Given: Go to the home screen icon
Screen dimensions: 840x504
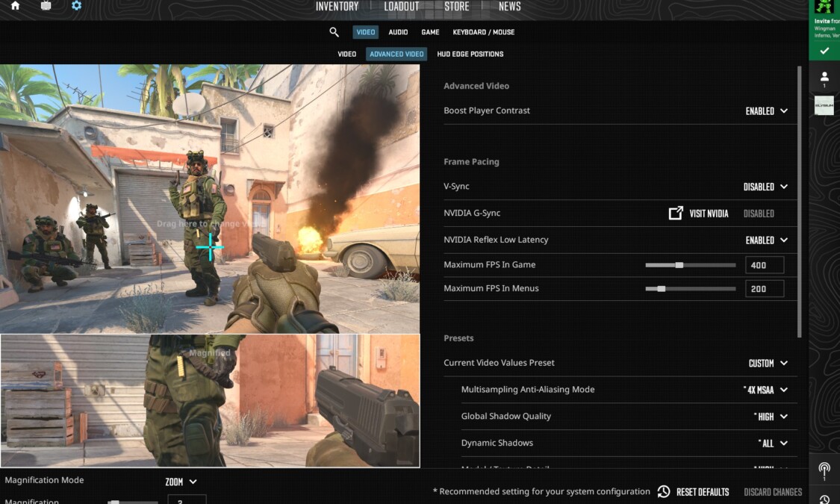Looking at the screenshot, I should pyautogui.click(x=15, y=6).
